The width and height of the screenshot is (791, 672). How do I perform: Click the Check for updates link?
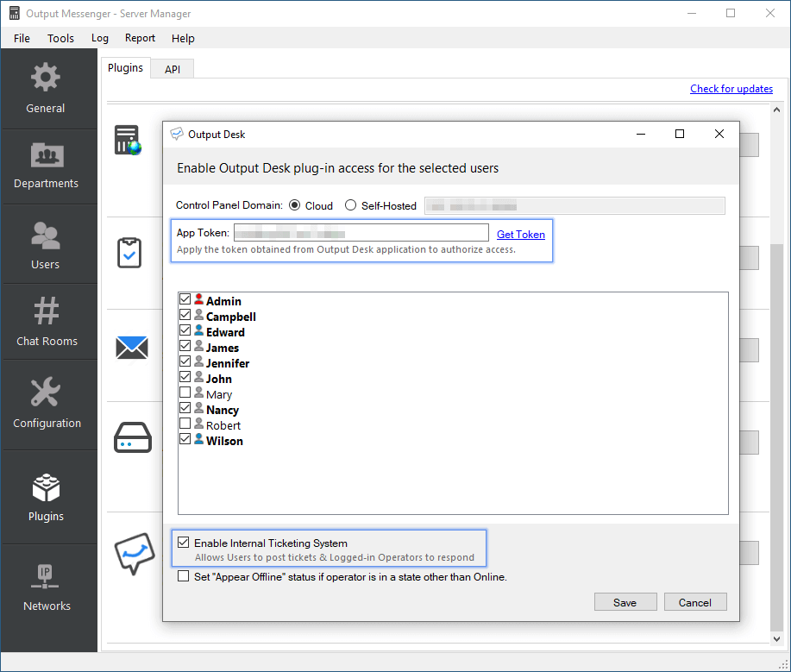[x=731, y=89]
